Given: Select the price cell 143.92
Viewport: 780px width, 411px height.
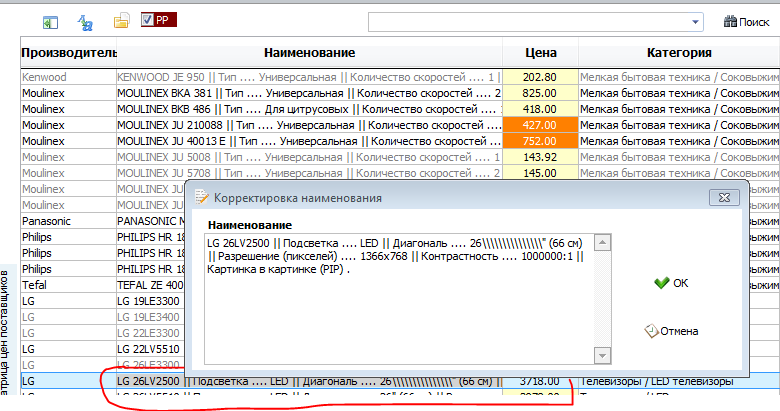Looking at the screenshot, I should [540, 157].
